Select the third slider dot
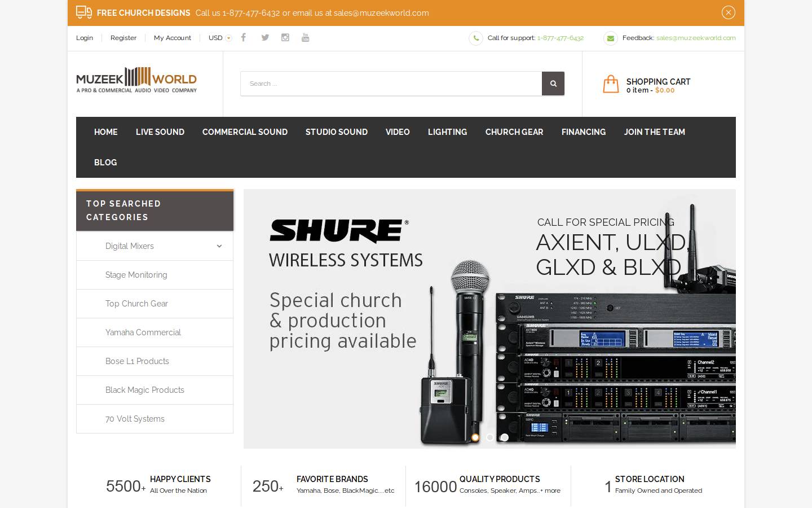 pos(505,437)
